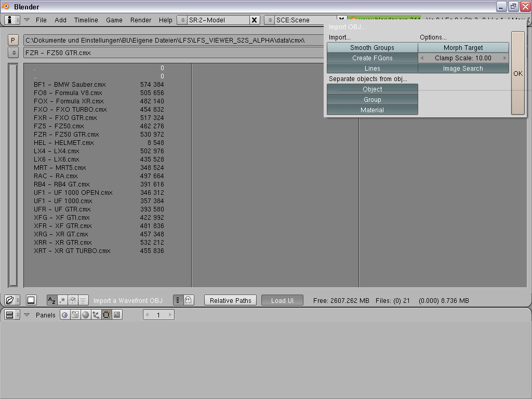532x399 pixels.
Task: Toggle the Smooth Groups option
Action: [372, 48]
